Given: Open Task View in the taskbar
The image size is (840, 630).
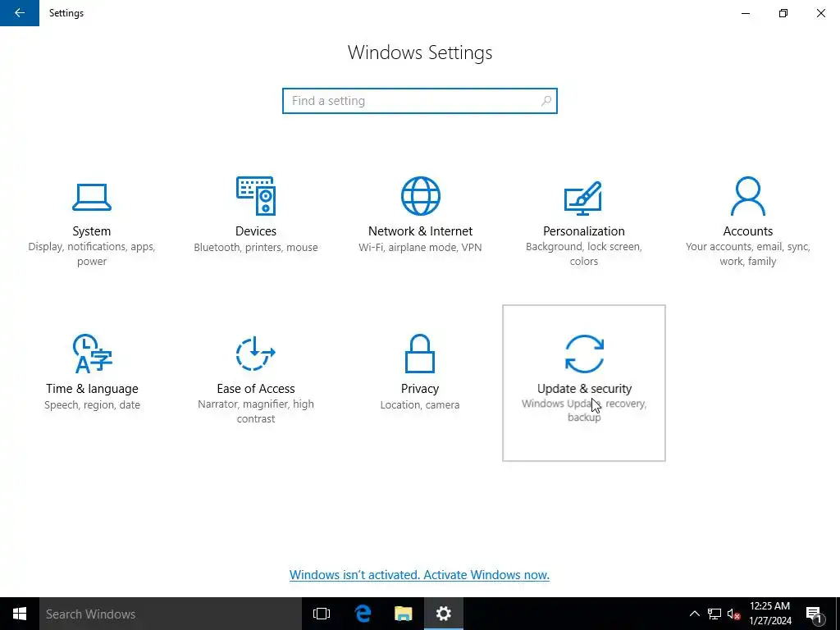Looking at the screenshot, I should [x=322, y=614].
